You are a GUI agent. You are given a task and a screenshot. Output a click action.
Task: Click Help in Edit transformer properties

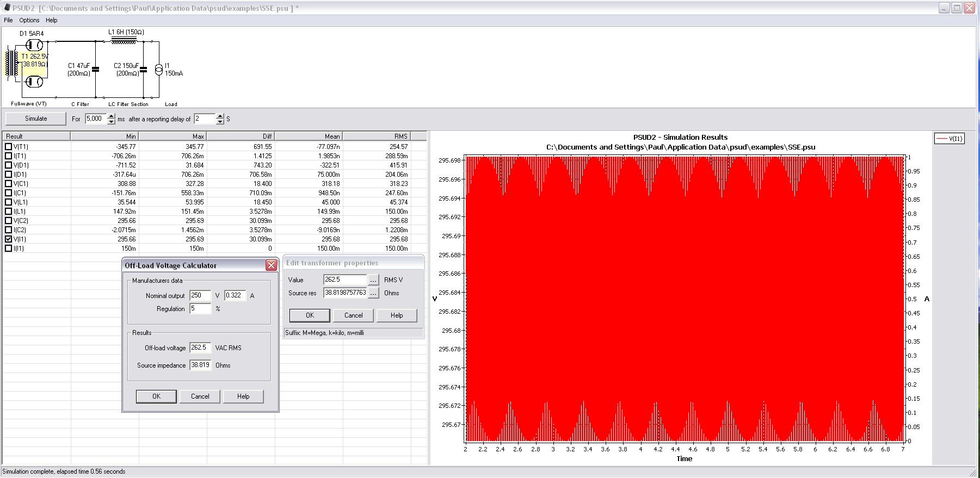(x=397, y=315)
